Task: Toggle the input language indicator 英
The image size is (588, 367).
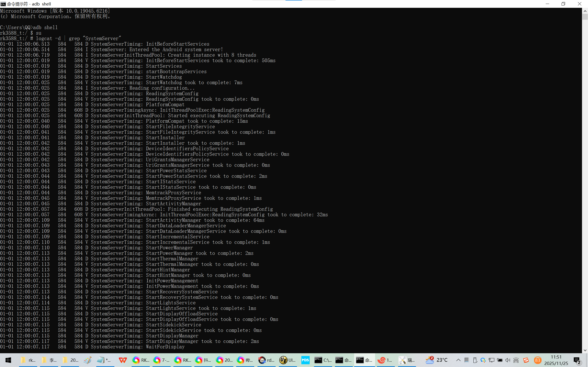Action: click(x=516, y=360)
